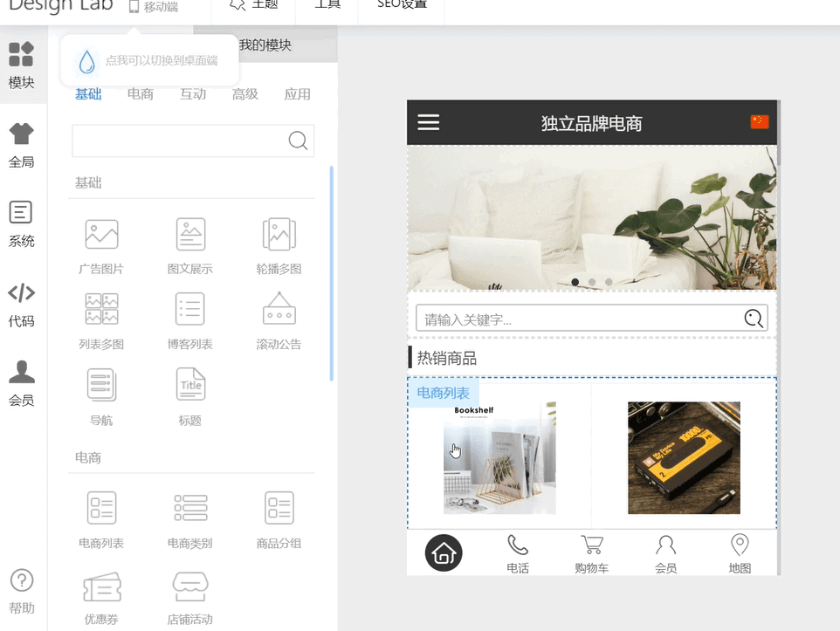840x631 pixels.
Task: Click the 帮助 help button
Action: click(x=22, y=591)
